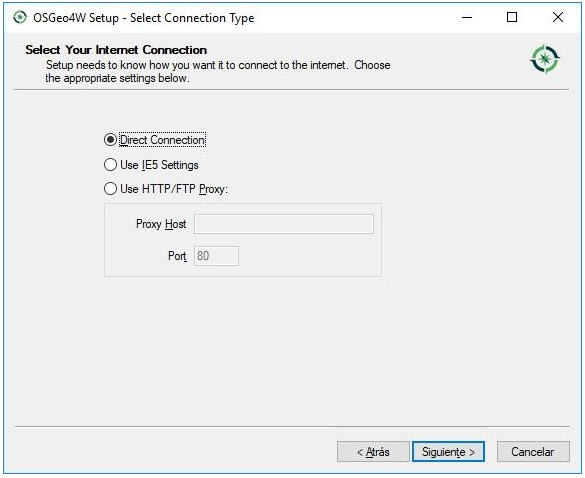Click the blank area below the proxy settings
Image resolution: width=585 pixels, height=478 pixels.
click(x=291, y=351)
